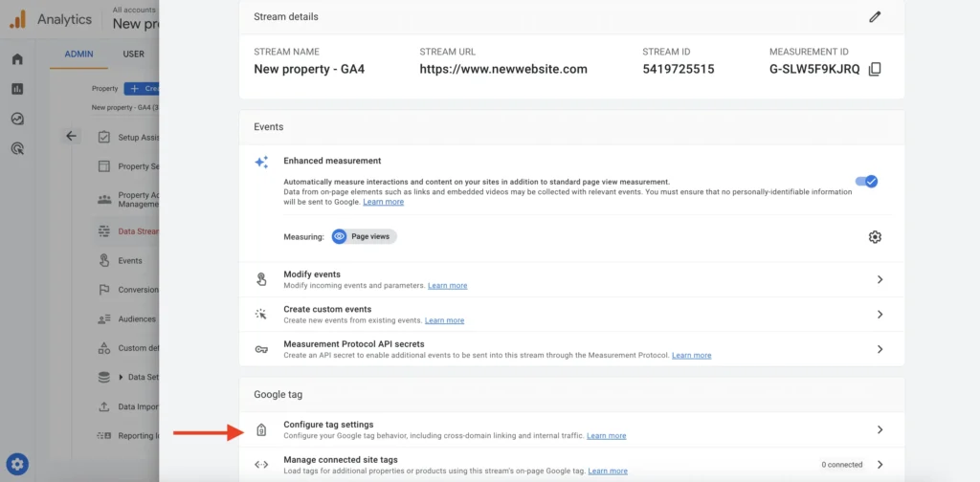Click the Manage connected site tags code icon

tap(261, 465)
